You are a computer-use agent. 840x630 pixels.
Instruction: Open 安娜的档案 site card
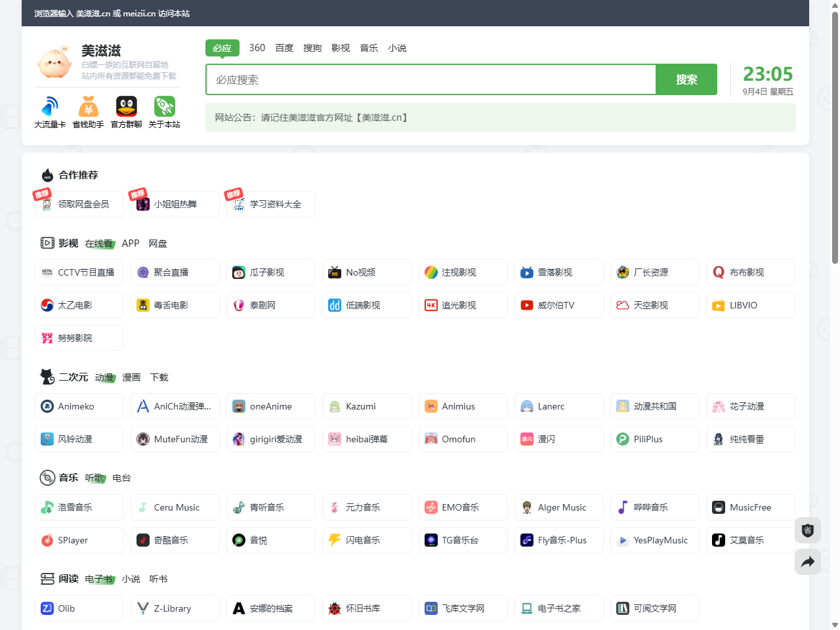[271, 608]
